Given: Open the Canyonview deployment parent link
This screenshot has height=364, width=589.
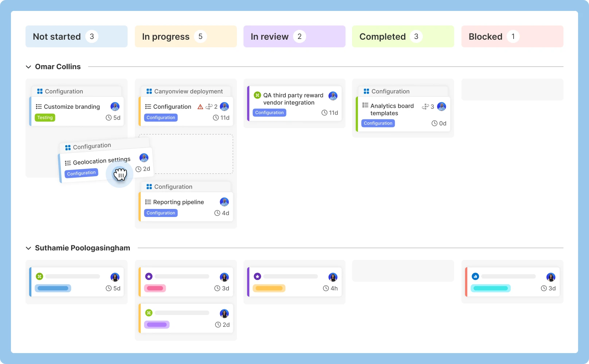Looking at the screenshot, I should [188, 91].
